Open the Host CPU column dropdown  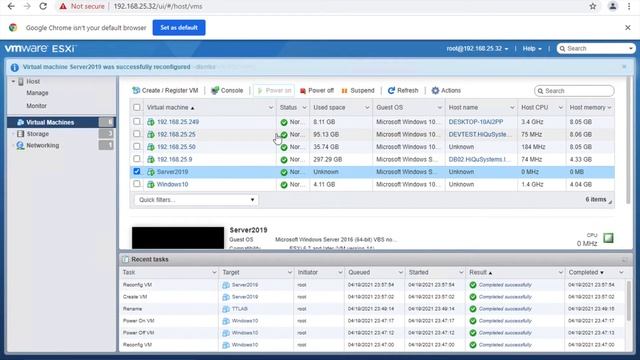(x=560, y=108)
